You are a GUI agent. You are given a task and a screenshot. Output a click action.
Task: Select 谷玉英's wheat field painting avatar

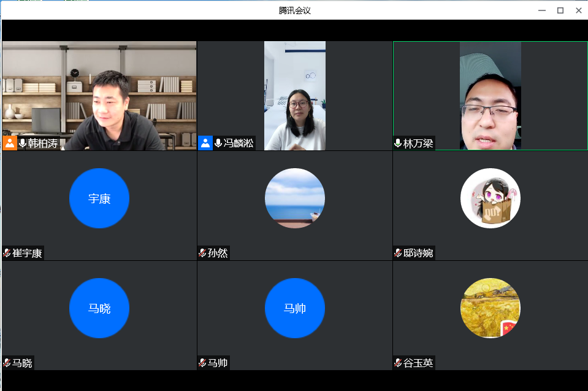pyautogui.click(x=491, y=308)
